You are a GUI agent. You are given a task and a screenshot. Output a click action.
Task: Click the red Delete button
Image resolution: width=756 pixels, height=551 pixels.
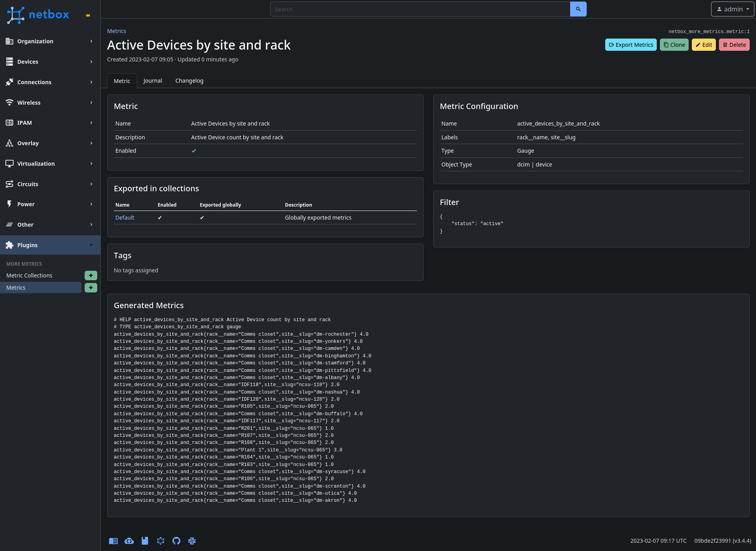(x=734, y=45)
